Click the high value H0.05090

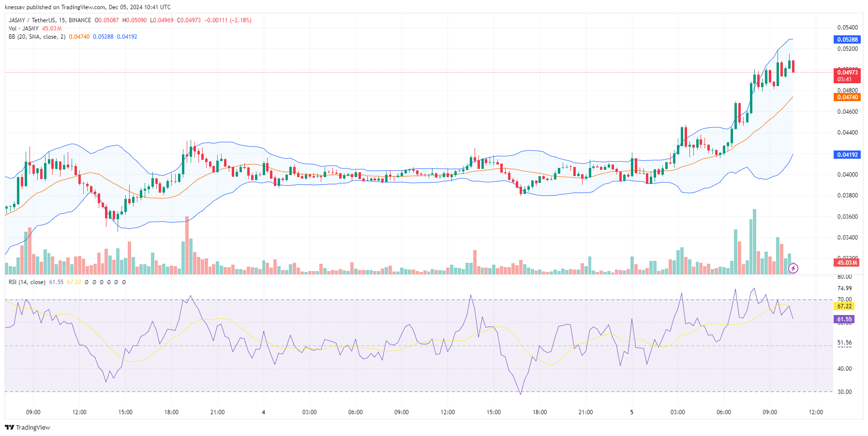135,20
